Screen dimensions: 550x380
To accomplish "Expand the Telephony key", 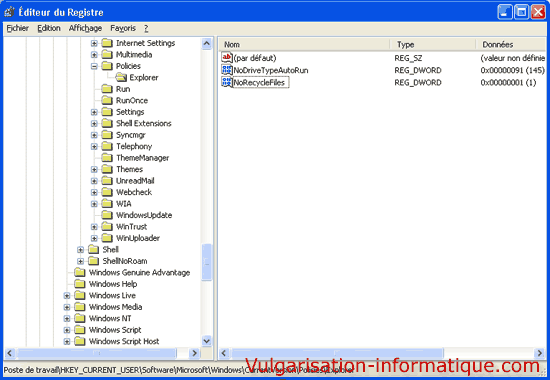I will 94,146.
